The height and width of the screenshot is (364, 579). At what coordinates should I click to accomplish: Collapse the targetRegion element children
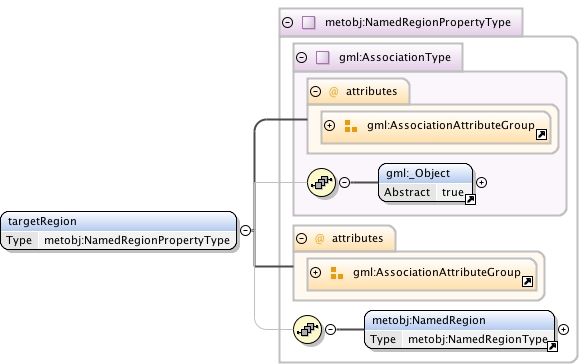point(245,230)
